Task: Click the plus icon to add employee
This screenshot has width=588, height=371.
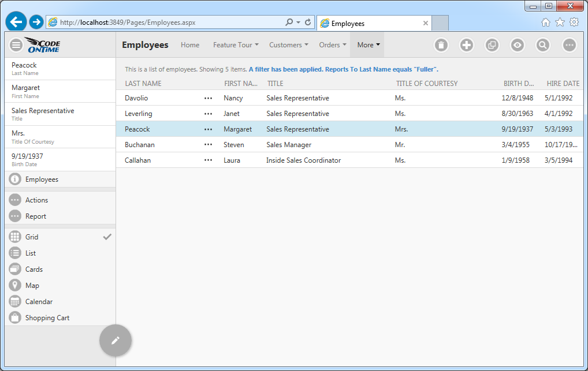Action: pyautogui.click(x=467, y=46)
